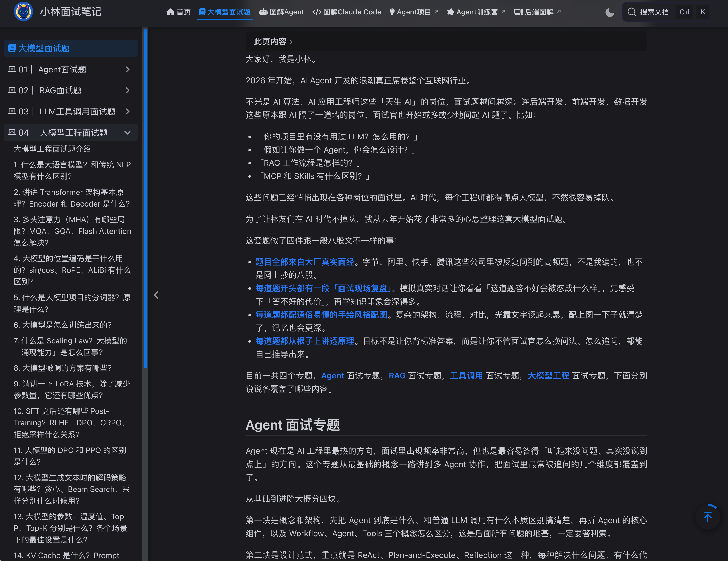Open question 5 分词器原理
This screenshot has width=728, height=561.
coord(72,303)
